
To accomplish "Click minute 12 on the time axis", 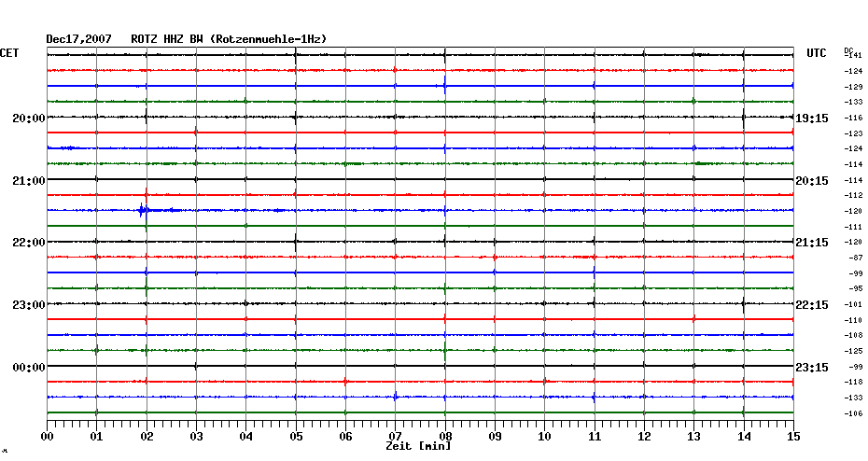I will (644, 437).
